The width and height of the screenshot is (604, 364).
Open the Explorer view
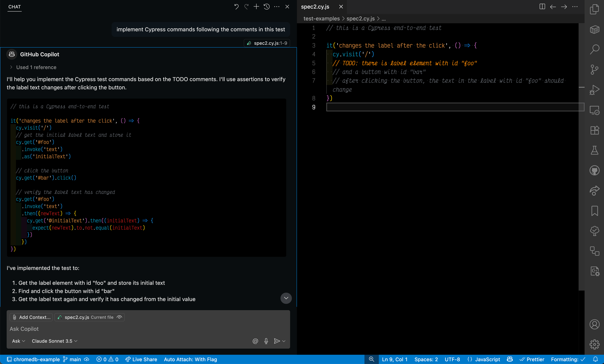coord(594,9)
